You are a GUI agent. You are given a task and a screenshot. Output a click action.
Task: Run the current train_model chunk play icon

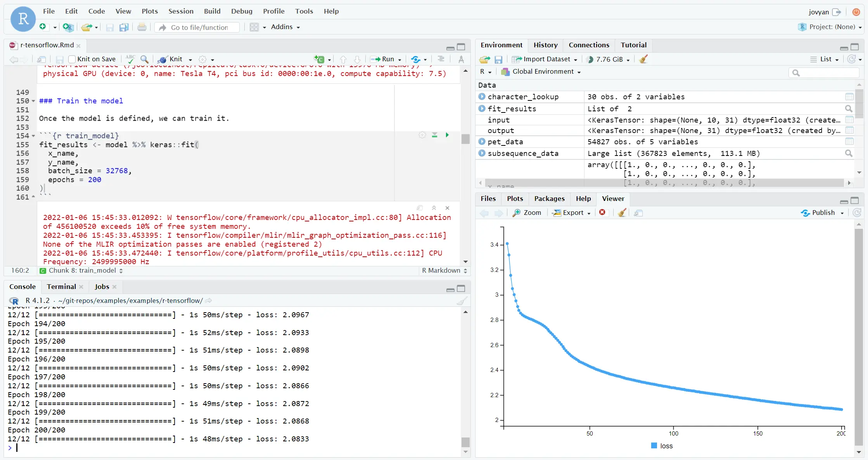[x=447, y=135]
